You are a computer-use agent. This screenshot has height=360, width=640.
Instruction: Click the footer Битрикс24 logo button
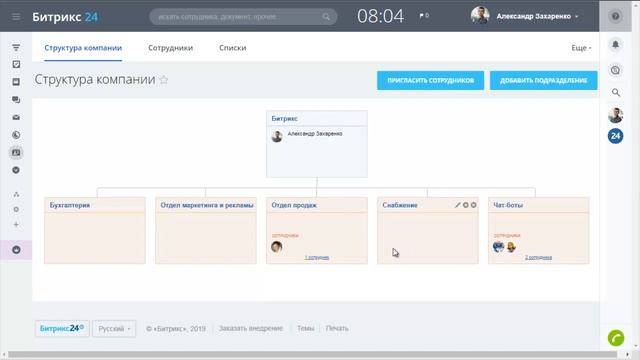pos(62,328)
